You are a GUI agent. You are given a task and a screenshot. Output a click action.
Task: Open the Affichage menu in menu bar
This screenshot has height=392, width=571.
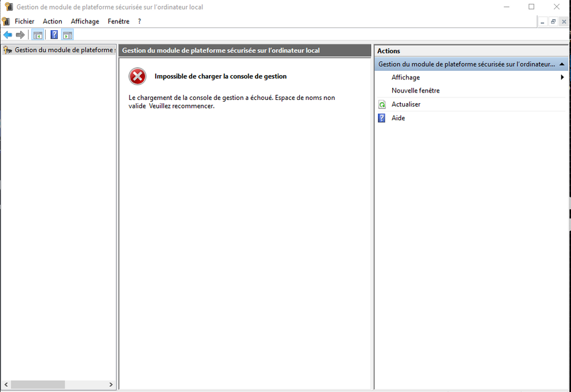click(85, 21)
